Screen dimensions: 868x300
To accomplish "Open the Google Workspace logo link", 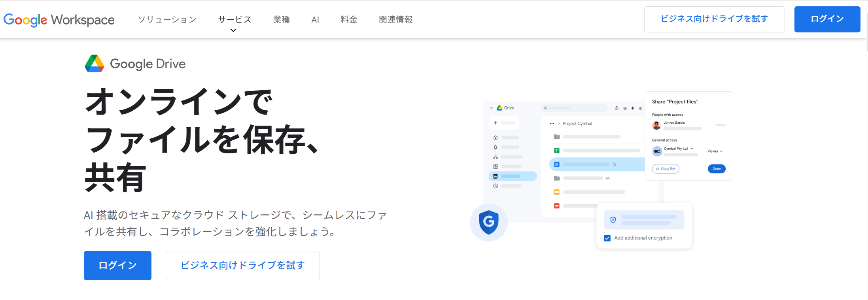I will click(x=59, y=20).
